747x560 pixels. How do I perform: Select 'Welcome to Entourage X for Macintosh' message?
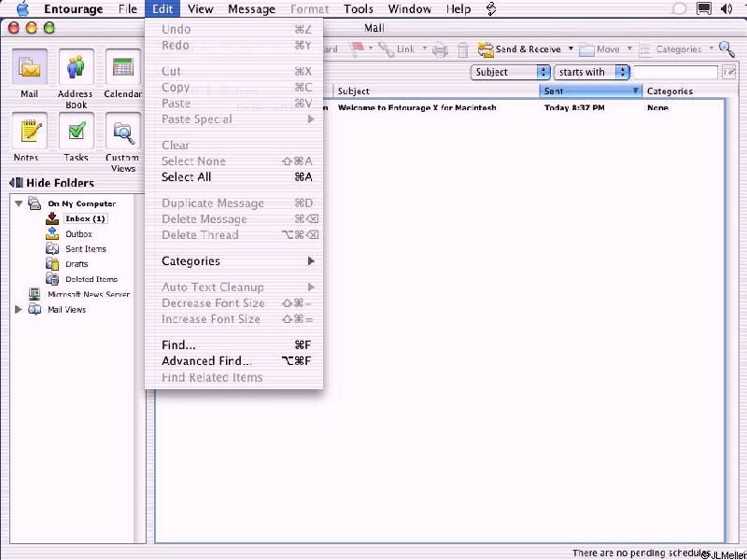416,107
